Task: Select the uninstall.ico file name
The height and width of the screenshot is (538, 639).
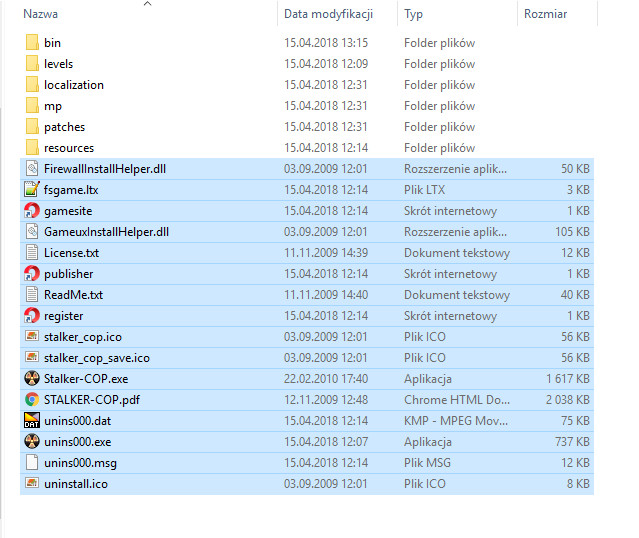Action: tap(76, 484)
